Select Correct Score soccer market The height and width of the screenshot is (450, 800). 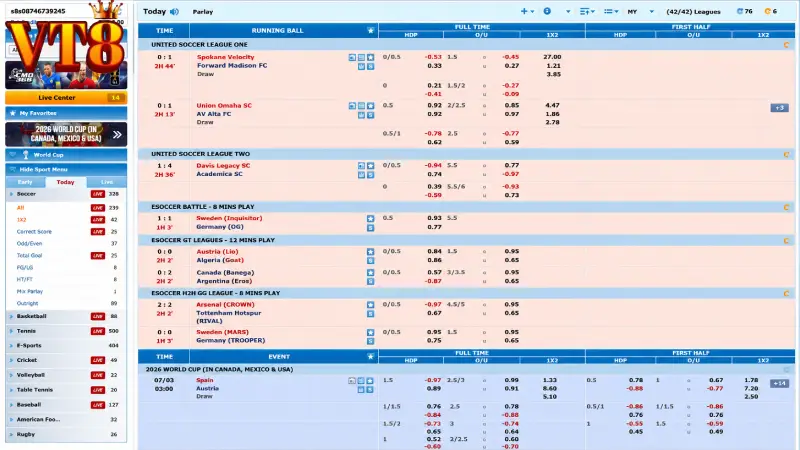coord(34,232)
